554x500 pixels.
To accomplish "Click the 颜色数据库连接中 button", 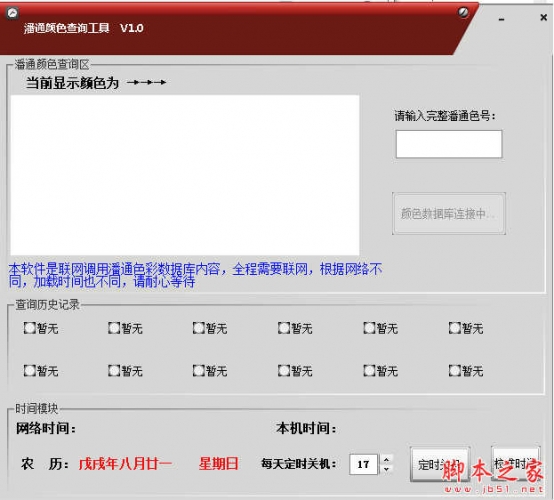I will pyautogui.click(x=449, y=213).
